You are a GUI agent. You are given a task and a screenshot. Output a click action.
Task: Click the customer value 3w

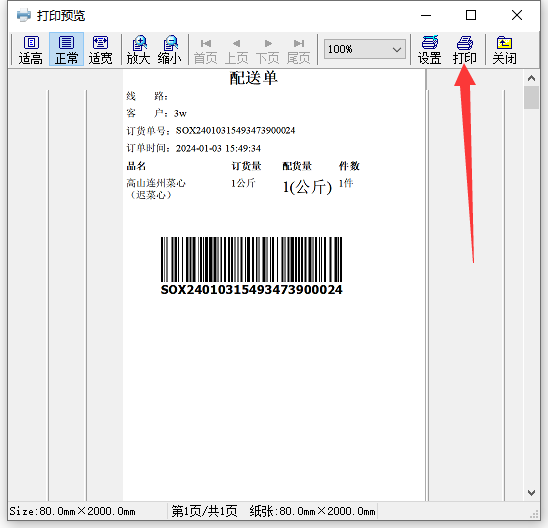tap(180, 114)
